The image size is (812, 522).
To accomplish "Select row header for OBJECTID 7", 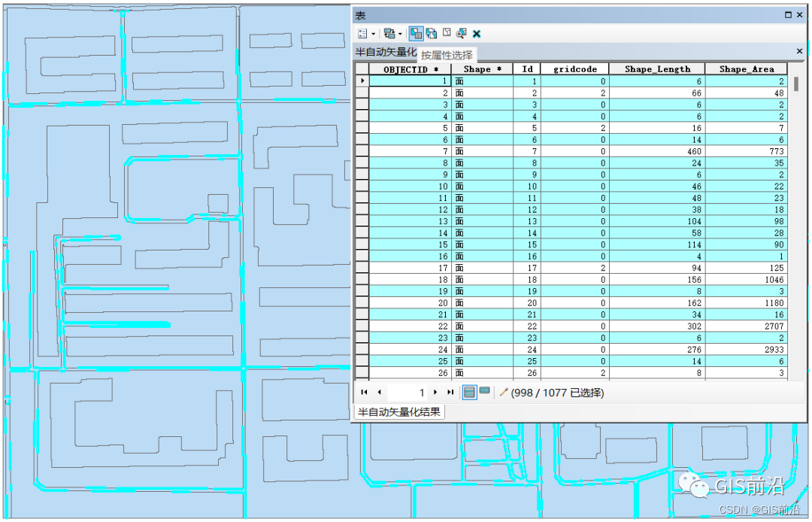I will [x=362, y=151].
